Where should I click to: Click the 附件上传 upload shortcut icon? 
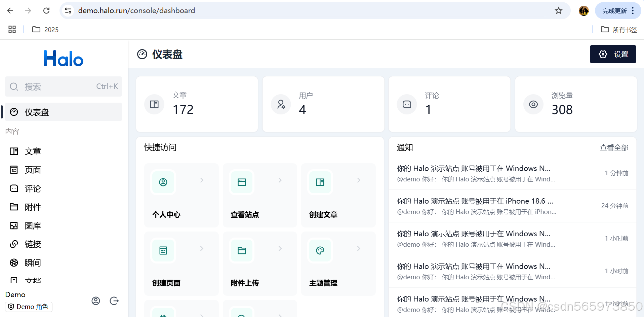(241, 250)
